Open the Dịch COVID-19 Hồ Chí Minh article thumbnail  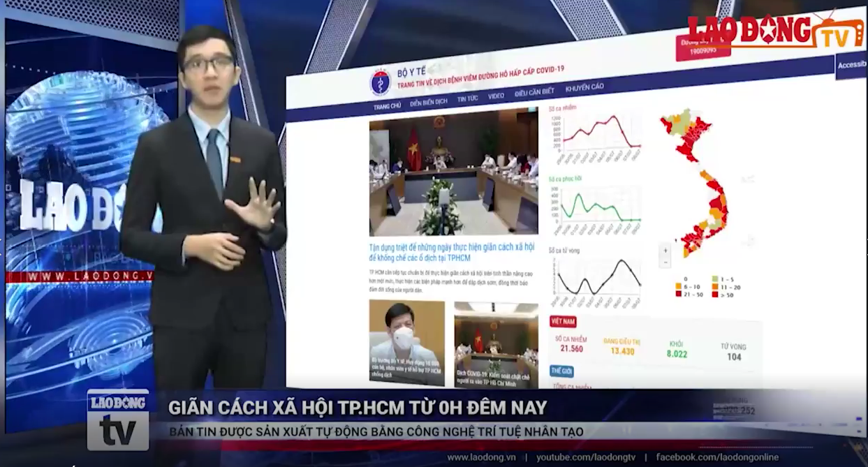(496, 345)
